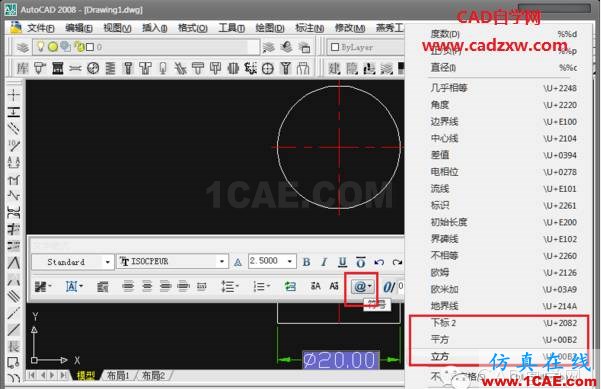The image size is (601, 389).
Task: Open the ISOCPEUR font dropdown
Action: point(172,262)
